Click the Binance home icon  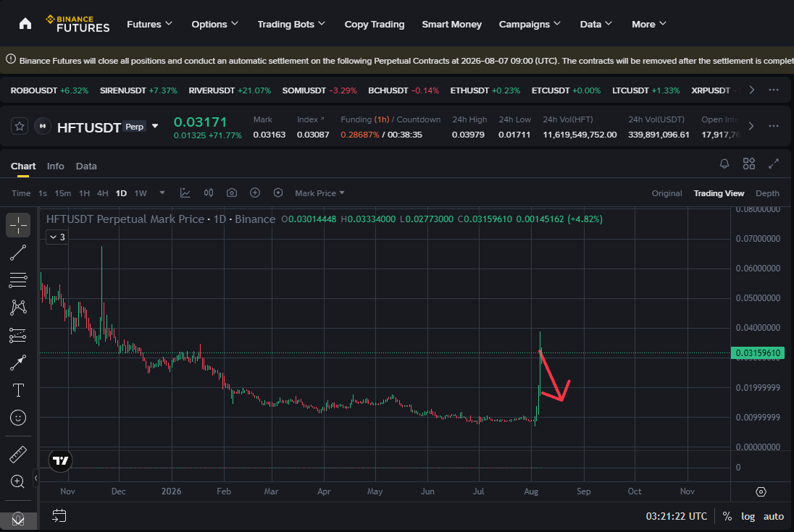pos(25,24)
